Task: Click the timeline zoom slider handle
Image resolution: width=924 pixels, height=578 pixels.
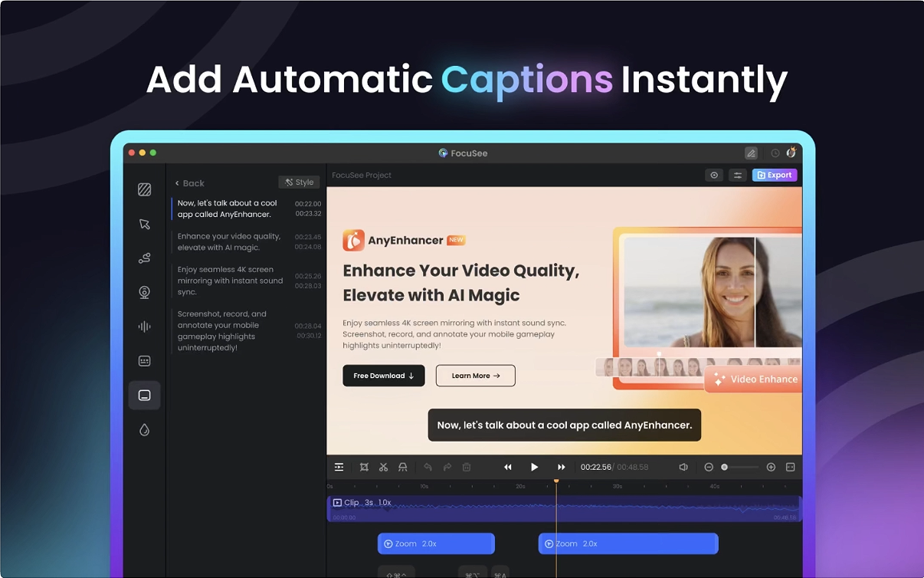Action: point(724,467)
